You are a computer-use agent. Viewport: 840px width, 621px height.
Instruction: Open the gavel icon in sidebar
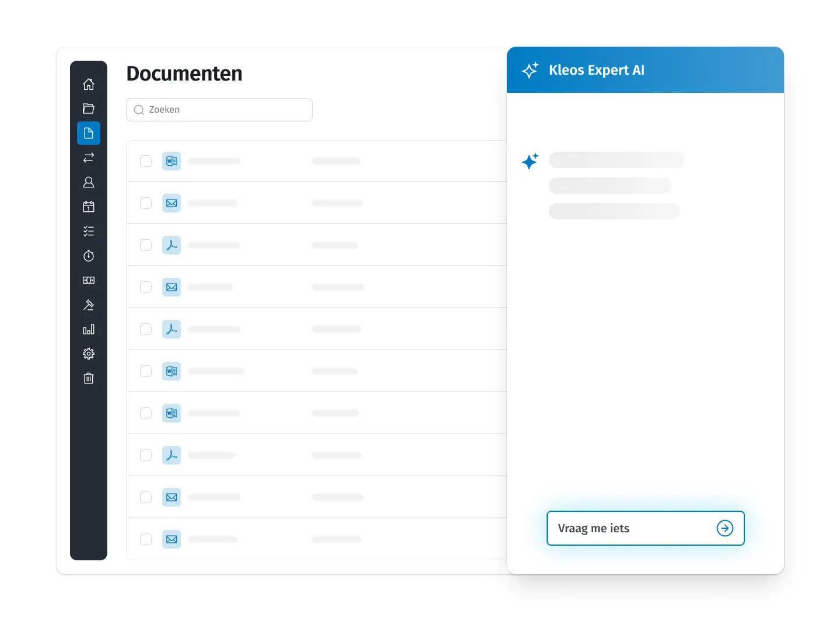click(89, 305)
